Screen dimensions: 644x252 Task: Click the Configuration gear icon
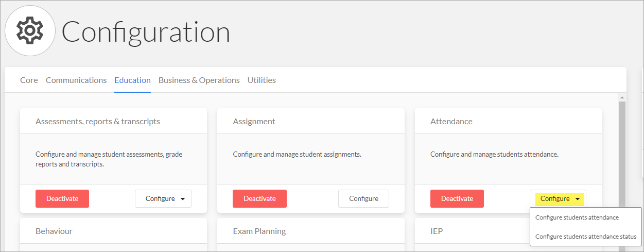pyautogui.click(x=30, y=31)
